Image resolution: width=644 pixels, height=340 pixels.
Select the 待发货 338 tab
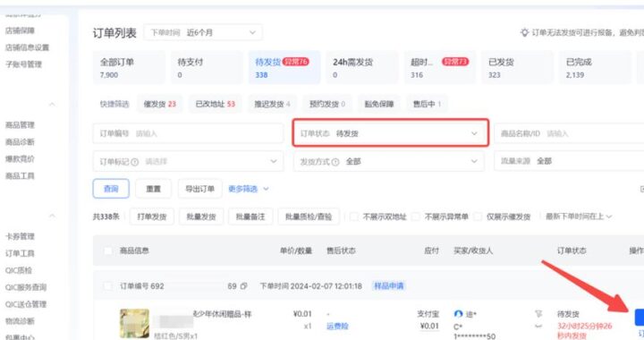click(284, 68)
